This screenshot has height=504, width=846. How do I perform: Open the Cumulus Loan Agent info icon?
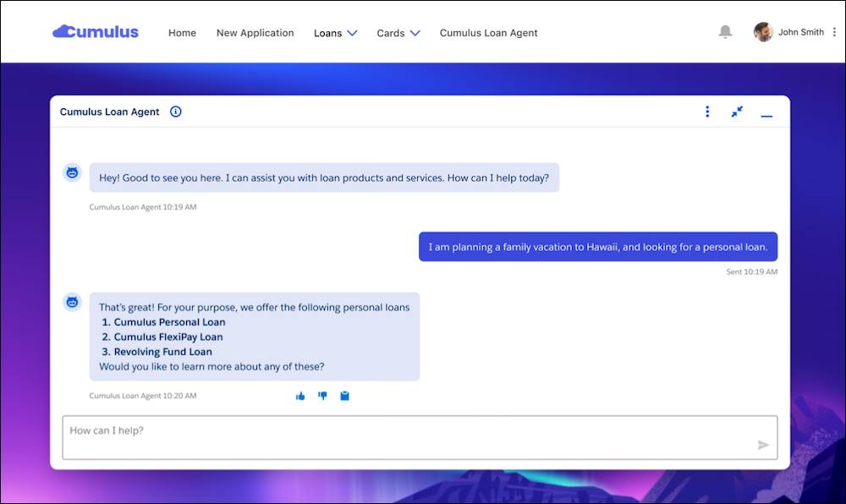(x=176, y=112)
